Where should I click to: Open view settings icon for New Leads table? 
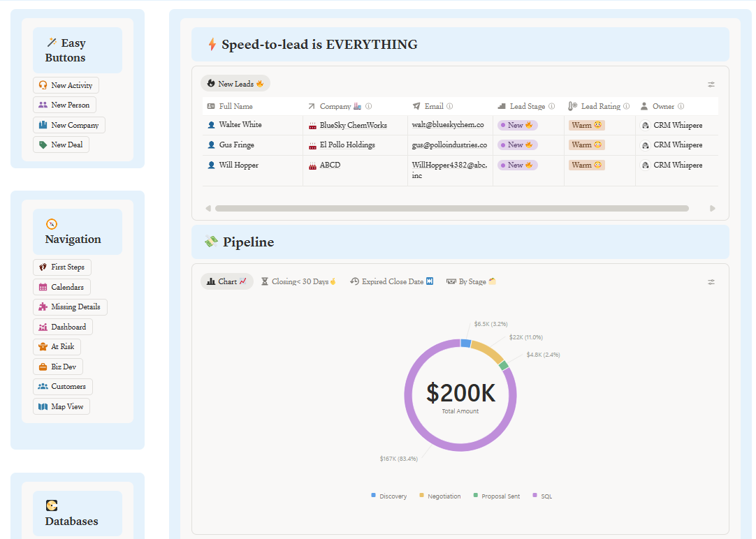pos(711,84)
